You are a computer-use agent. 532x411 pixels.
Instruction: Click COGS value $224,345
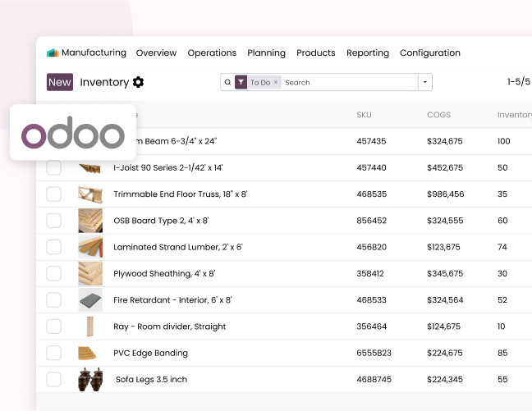point(445,379)
